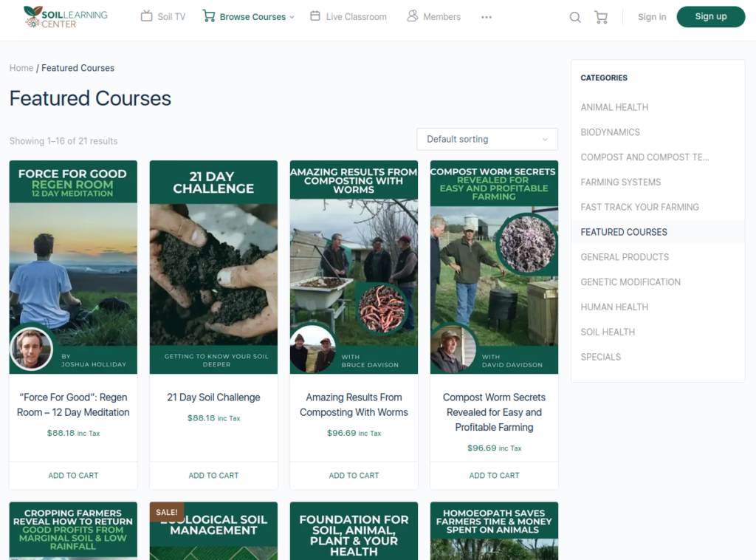Click the Browse Courses cart icon

tap(209, 16)
